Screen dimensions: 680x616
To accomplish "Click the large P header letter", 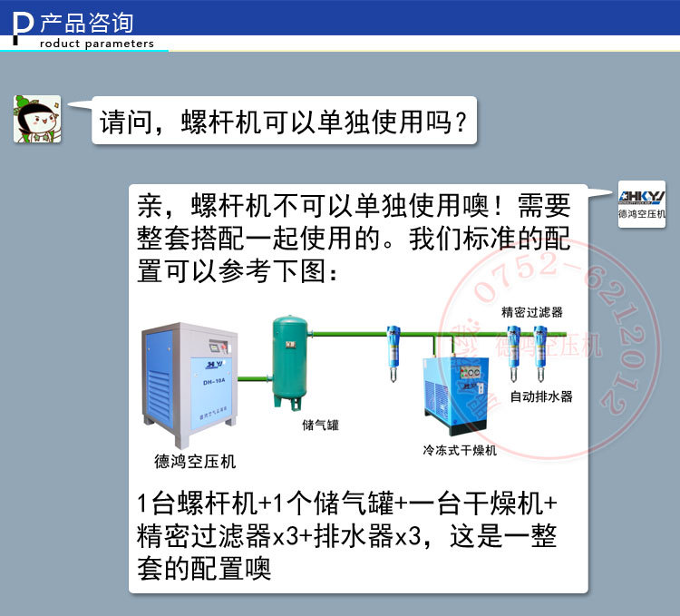I will point(23,28).
